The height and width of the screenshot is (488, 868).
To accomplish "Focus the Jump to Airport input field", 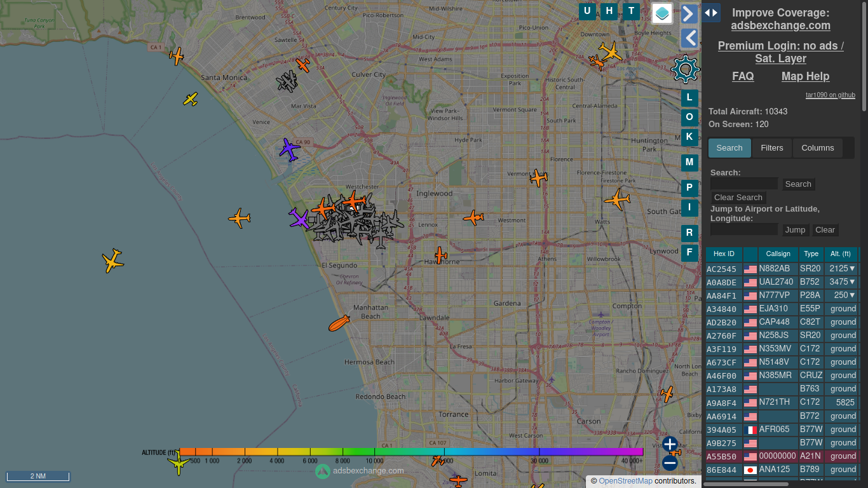I will pyautogui.click(x=744, y=229).
